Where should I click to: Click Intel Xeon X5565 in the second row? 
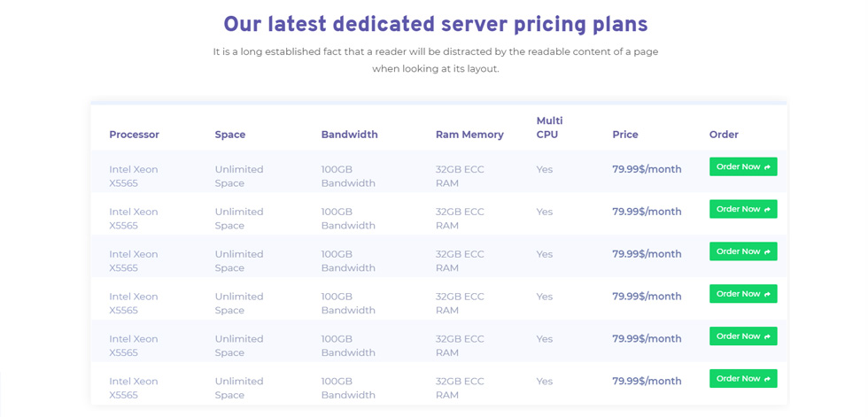point(134,219)
